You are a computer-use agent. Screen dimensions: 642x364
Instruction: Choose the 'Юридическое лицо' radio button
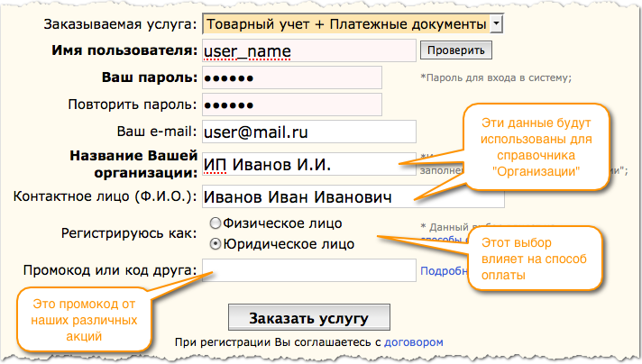click(x=216, y=243)
